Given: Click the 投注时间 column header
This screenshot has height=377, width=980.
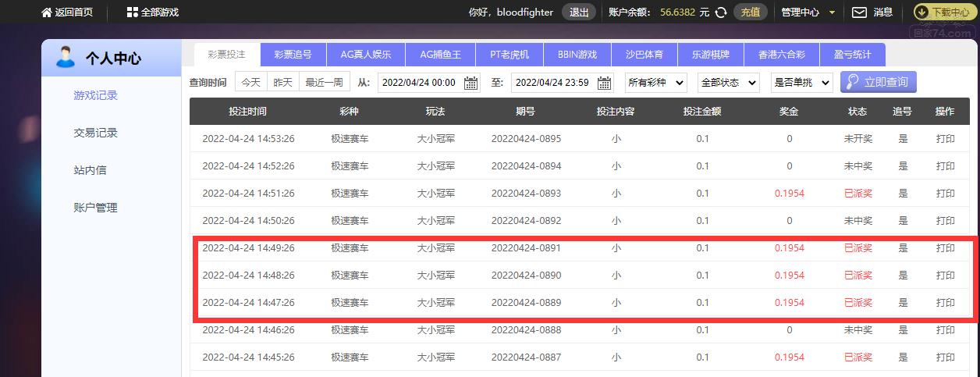Looking at the screenshot, I should click(x=248, y=112).
